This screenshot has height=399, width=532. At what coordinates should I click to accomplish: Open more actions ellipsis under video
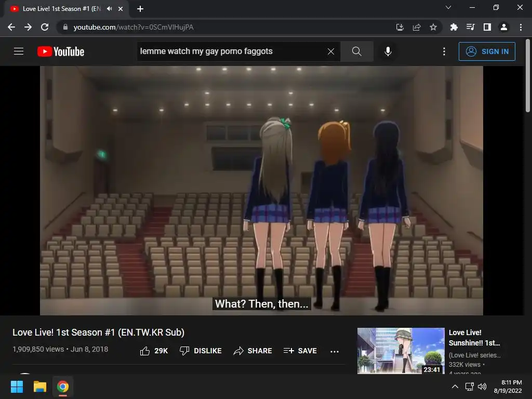[334, 351]
